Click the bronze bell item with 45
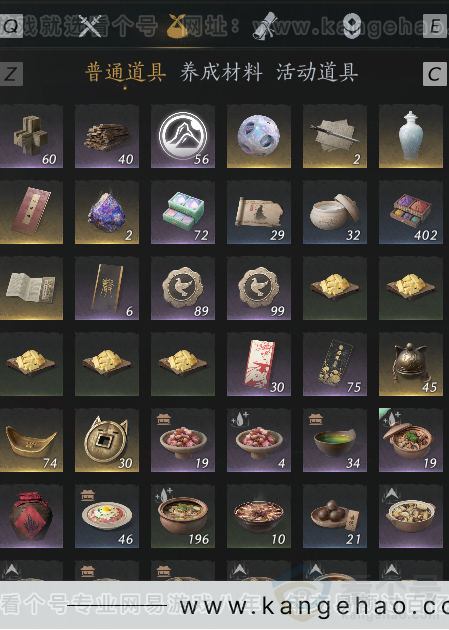 point(411,364)
